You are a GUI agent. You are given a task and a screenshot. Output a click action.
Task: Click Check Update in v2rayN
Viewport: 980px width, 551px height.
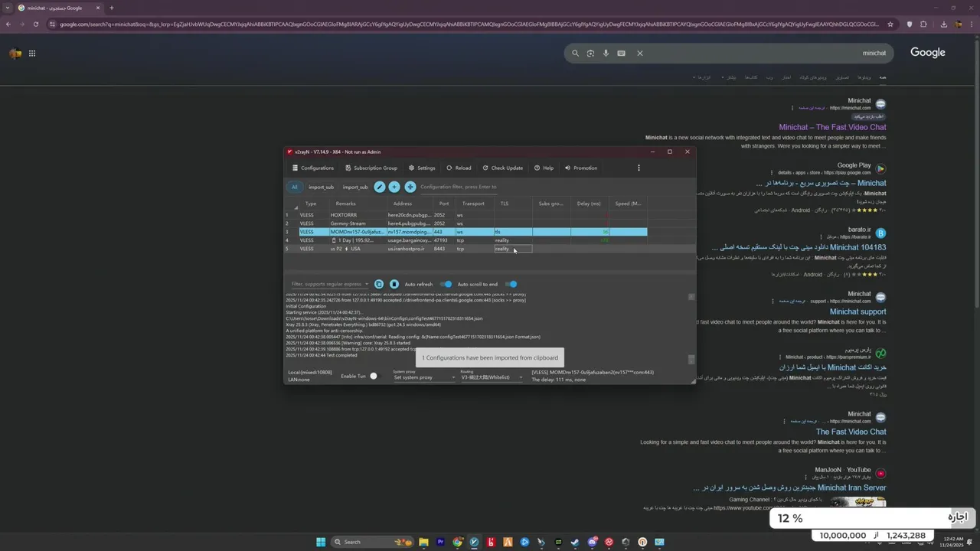pos(502,168)
